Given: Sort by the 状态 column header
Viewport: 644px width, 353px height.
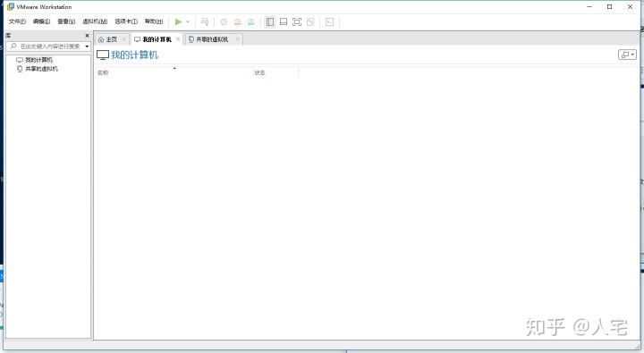Looking at the screenshot, I should [275, 72].
